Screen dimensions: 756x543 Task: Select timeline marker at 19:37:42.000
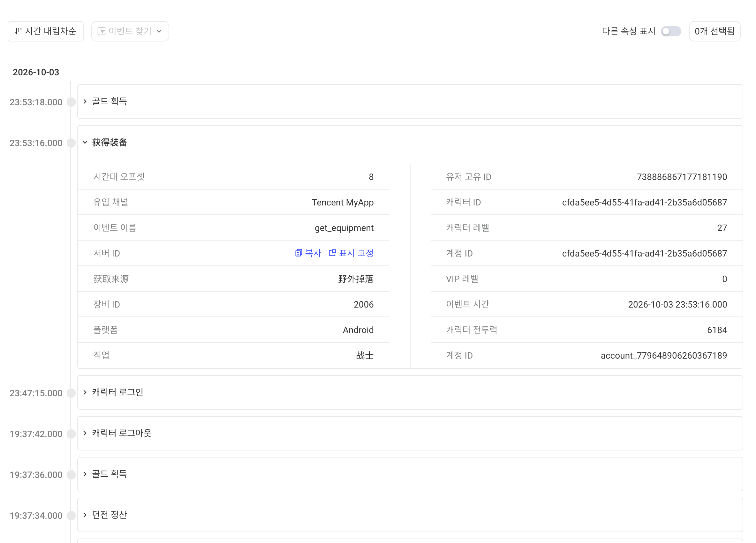click(x=71, y=434)
